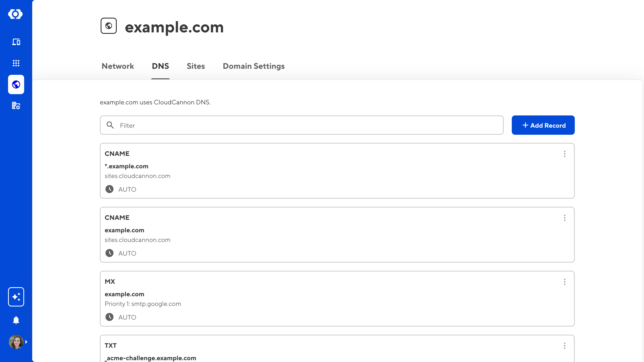Open the Sites tab

[x=196, y=66]
